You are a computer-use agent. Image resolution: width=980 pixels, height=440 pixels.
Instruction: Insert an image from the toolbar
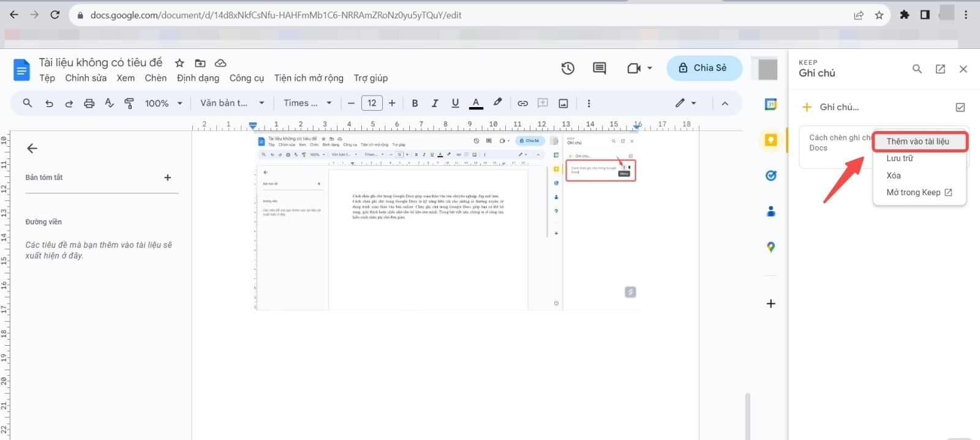[x=563, y=103]
